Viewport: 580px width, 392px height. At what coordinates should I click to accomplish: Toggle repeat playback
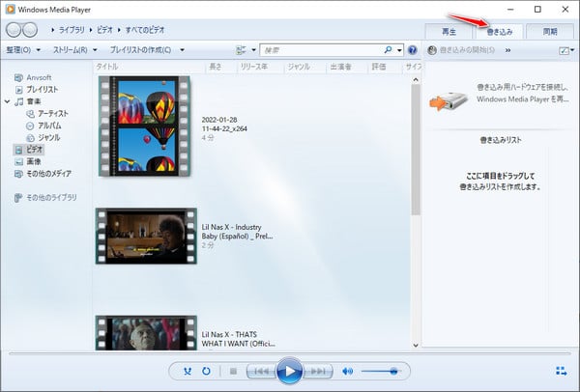click(206, 371)
